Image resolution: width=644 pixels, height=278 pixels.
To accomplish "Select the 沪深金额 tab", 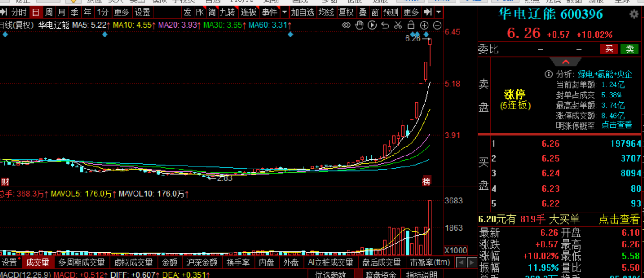I will click(202, 262).
